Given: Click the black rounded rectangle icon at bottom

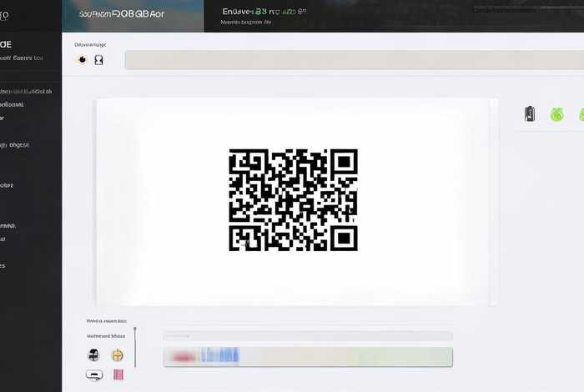Looking at the screenshot, I should point(94,374).
